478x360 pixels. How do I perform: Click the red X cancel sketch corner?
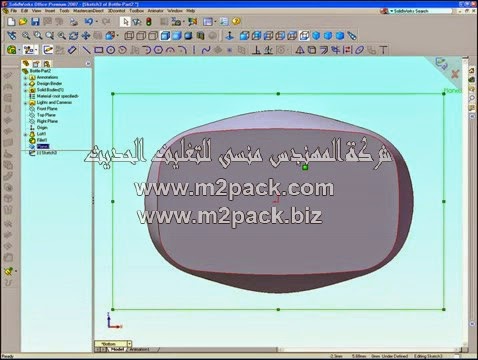[x=455, y=74]
